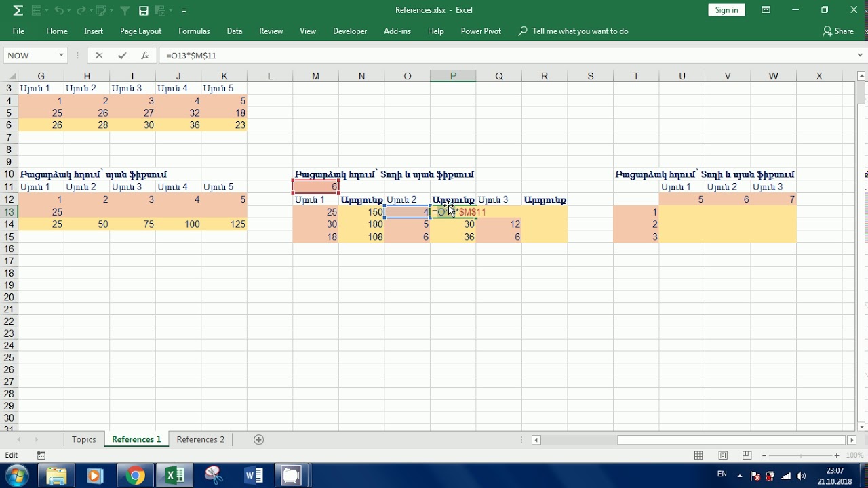Click the macro recording icon in status bar

click(41, 455)
